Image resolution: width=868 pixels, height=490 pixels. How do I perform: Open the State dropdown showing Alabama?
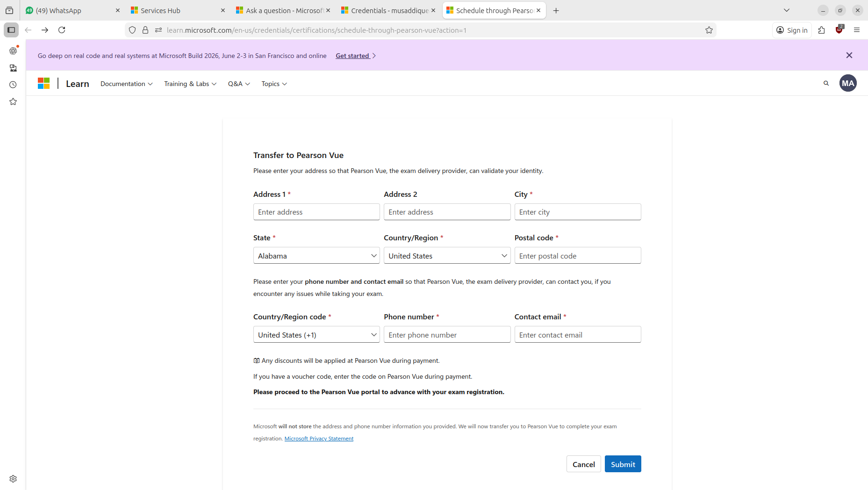point(316,256)
